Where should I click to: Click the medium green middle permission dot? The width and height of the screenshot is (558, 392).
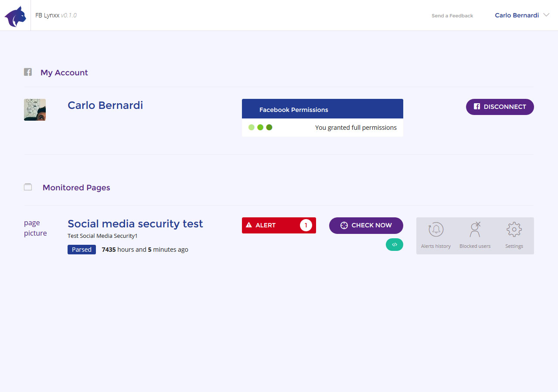coord(260,127)
